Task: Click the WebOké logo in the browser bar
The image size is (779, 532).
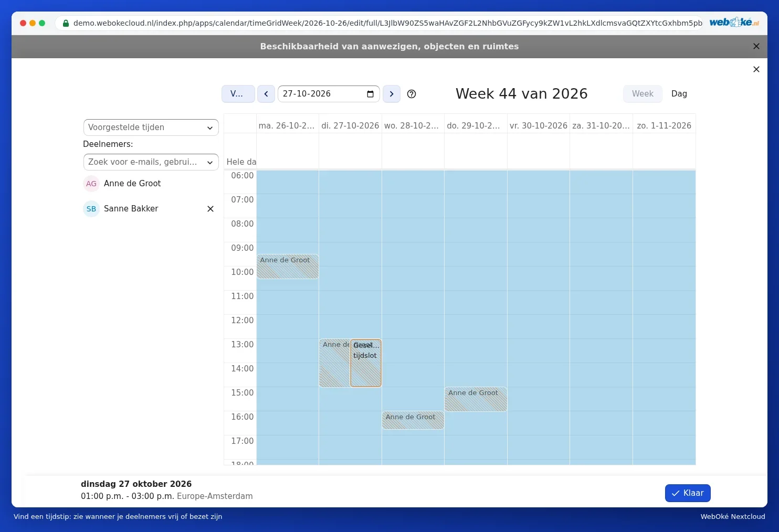Action: pyautogui.click(x=734, y=23)
